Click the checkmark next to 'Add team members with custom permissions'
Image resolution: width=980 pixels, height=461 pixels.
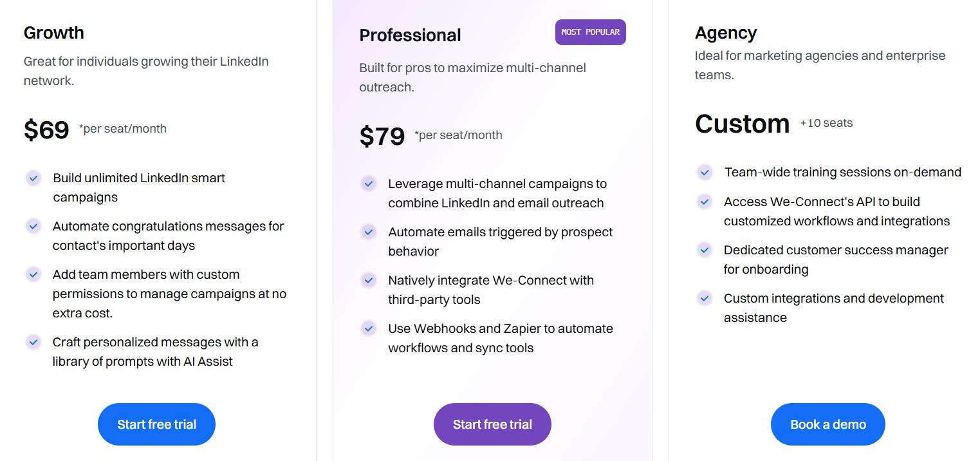(x=33, y=274)
